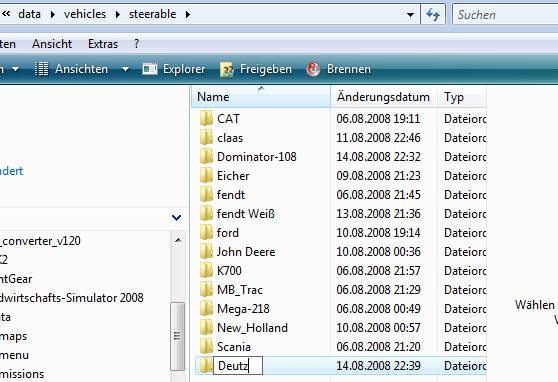Open the Ansichten dropdown arrow

[x=125, y=69]
